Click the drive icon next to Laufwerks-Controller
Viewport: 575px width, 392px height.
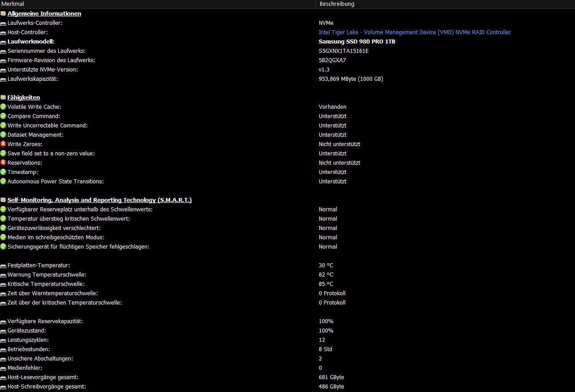(x=3, y=23)
